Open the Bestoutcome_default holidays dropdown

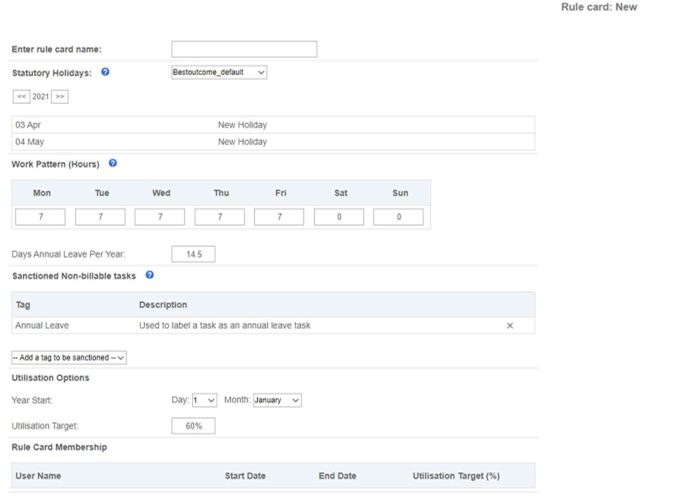[219, 72]
